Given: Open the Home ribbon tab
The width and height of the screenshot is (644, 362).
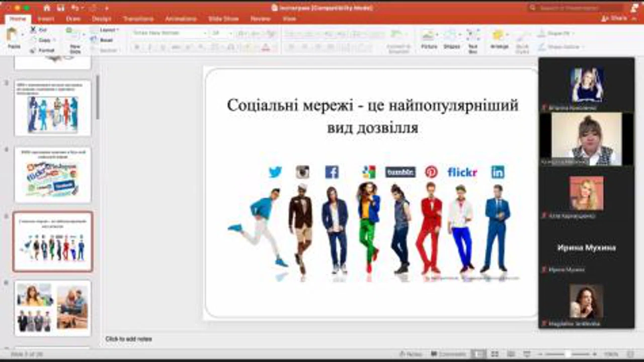Looking at the screenshot, I should coord(18,19).
